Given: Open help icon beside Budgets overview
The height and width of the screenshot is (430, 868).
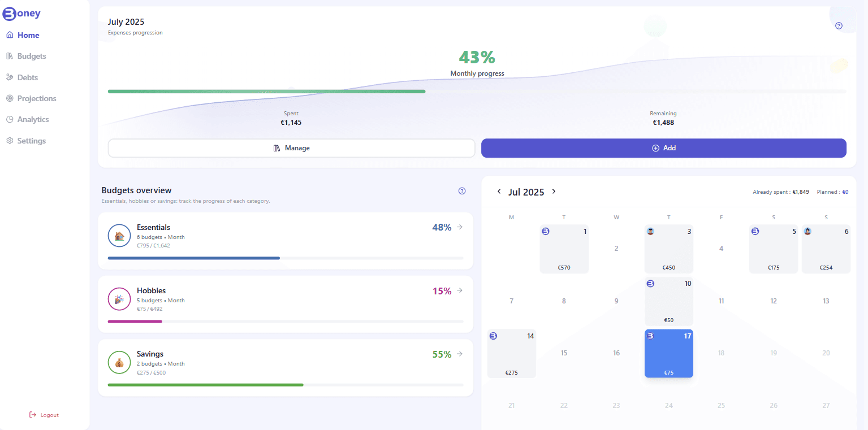Looking at the screenshot, I should point(462,191).
